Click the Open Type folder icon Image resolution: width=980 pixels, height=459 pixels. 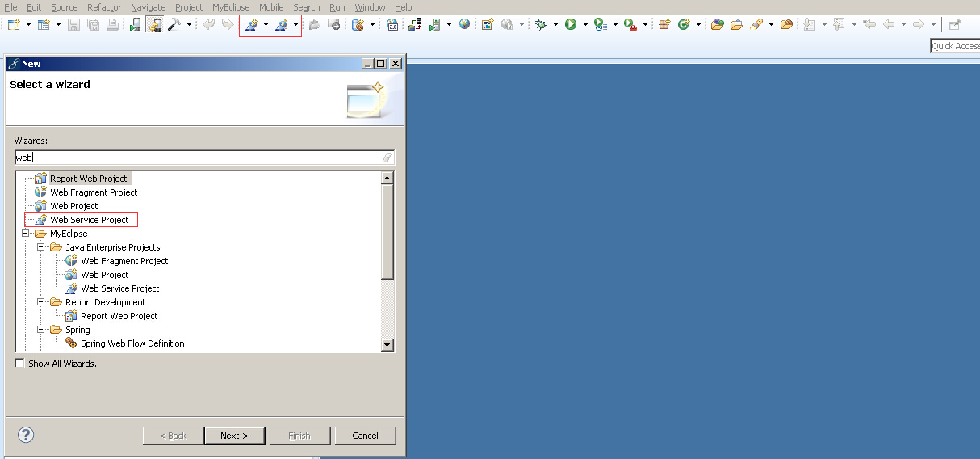point(717,25)
